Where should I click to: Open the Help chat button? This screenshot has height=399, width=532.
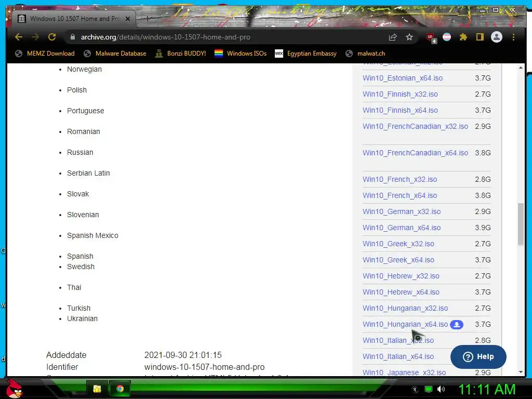(478, 356)
